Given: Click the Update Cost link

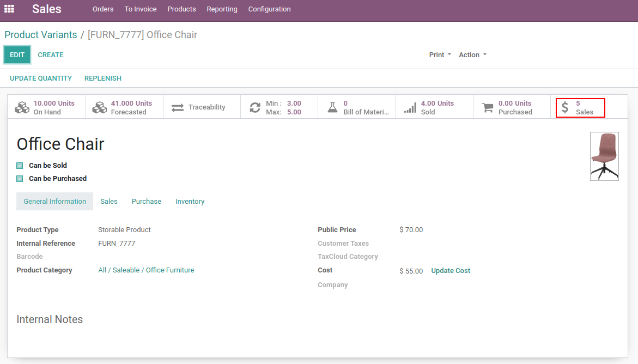Looking at the screenshot, I should [451, 271].
